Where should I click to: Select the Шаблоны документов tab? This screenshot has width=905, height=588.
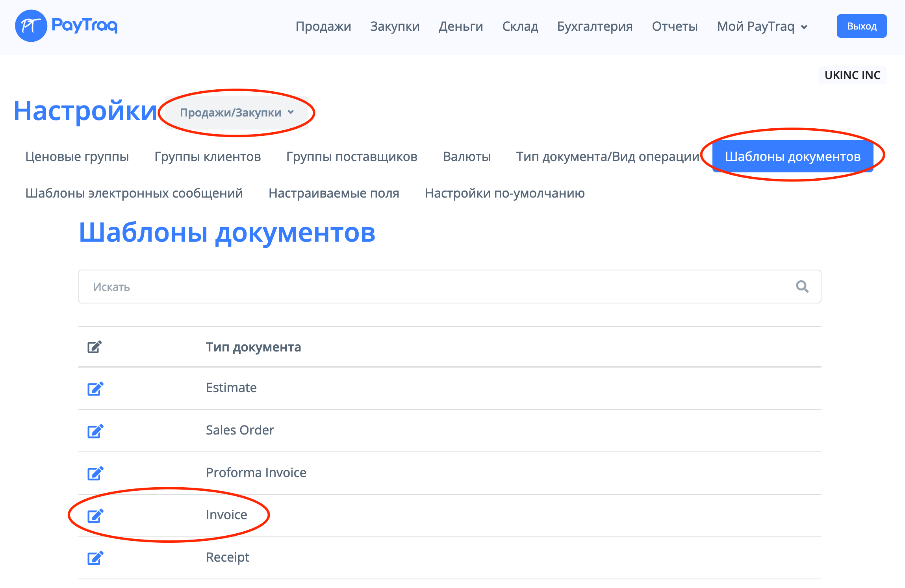(x=792, y=157)
